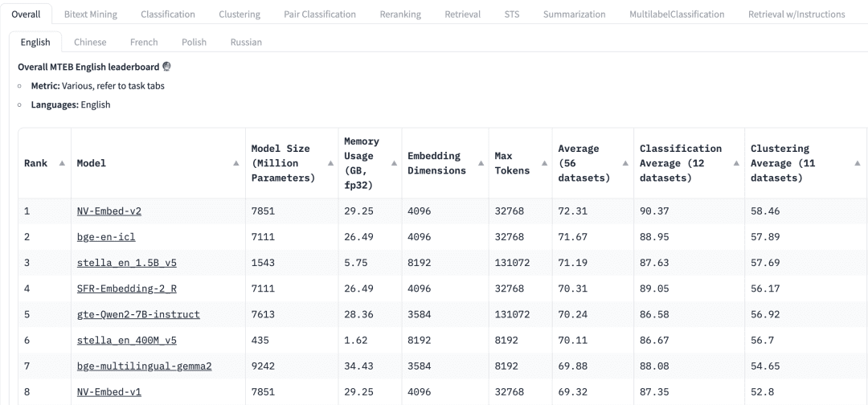
Task: Sort by Average (56 datasets) arrow
Action: point(625,163)
